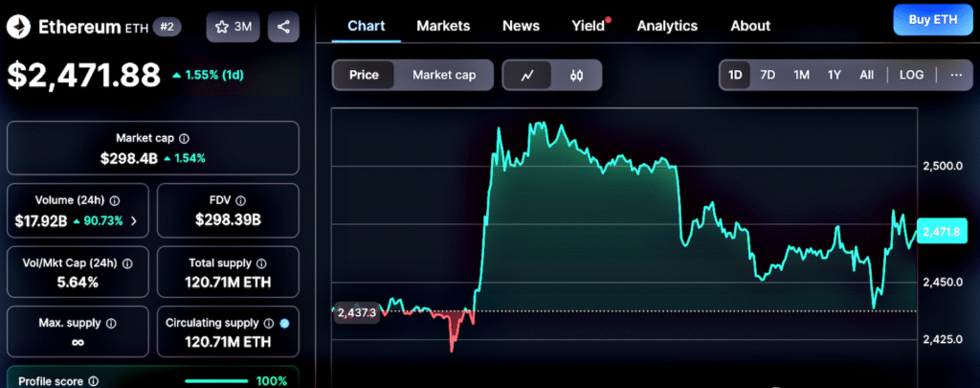Screen dimensions: 980x388
Task: Click the Total supply info icon
Action: (262, 263)
